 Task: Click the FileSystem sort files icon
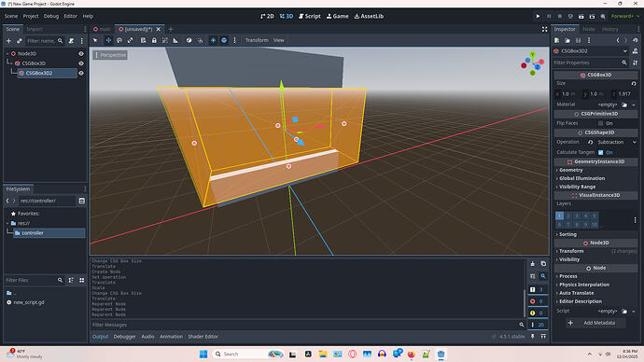pos(71,280)
